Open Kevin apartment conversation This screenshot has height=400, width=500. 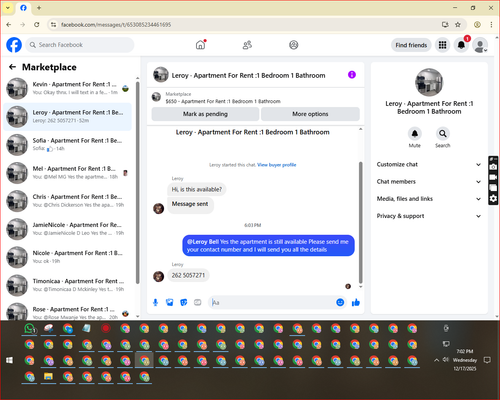[68, 89]
